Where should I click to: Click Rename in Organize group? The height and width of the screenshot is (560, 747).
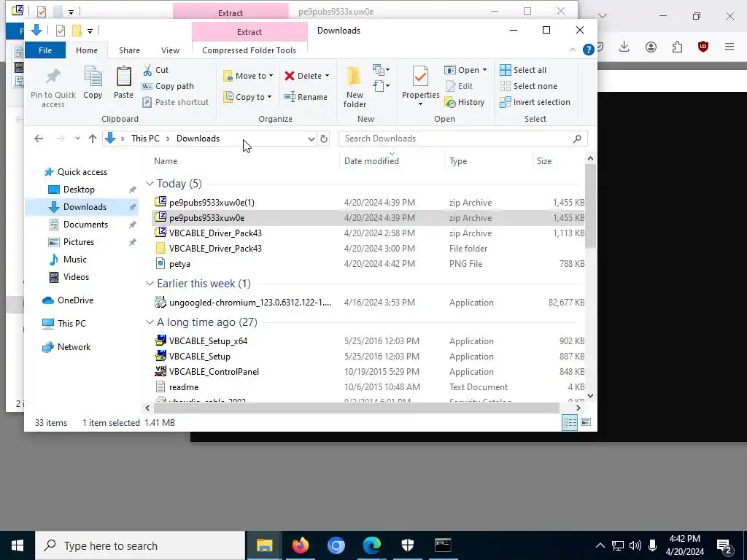click(306, 97)
